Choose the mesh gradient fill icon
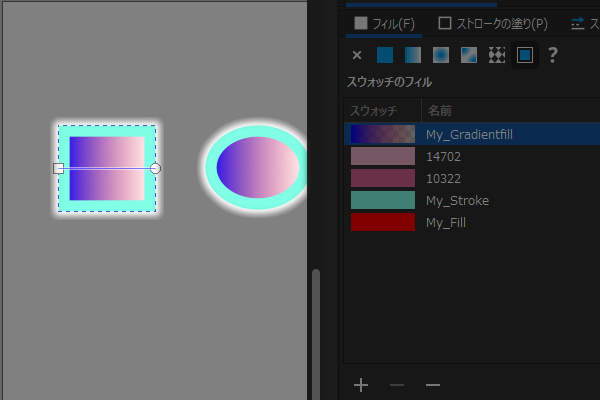Image resolution: width=600 pixels, height=400 pixels. [469, 55]
